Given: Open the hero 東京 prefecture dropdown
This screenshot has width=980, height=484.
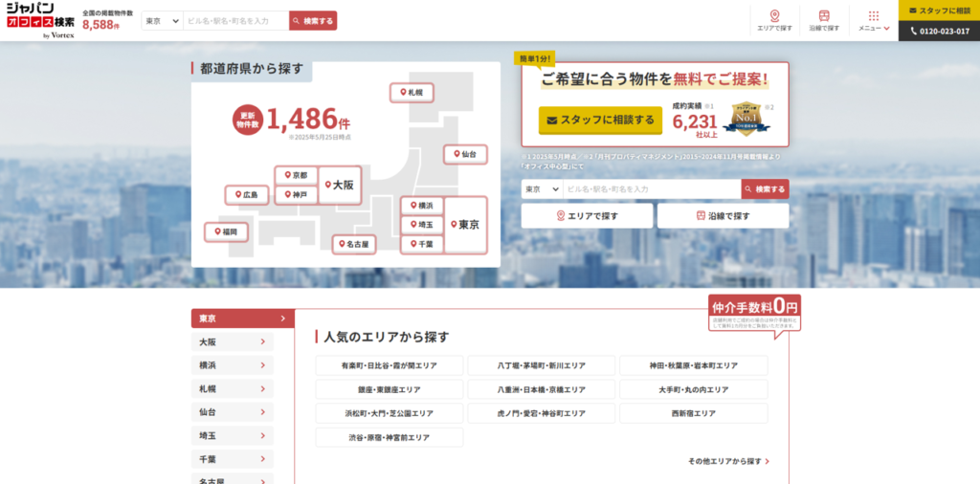Looking at the screenshot, I should click(x=542, y=189).
